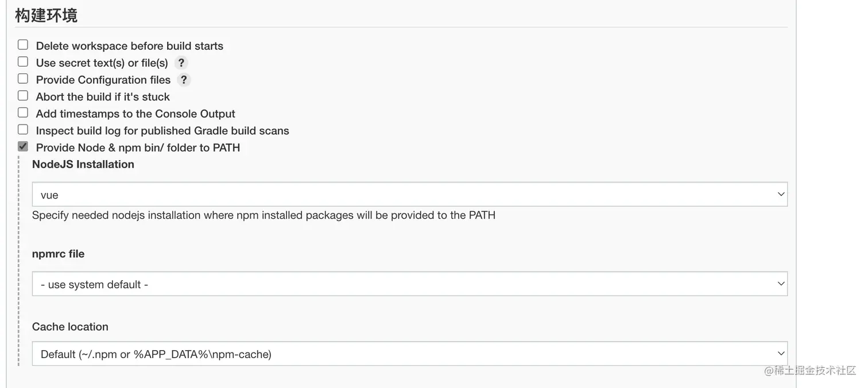Check Add timestamps to the Console Output

(23, 112)
